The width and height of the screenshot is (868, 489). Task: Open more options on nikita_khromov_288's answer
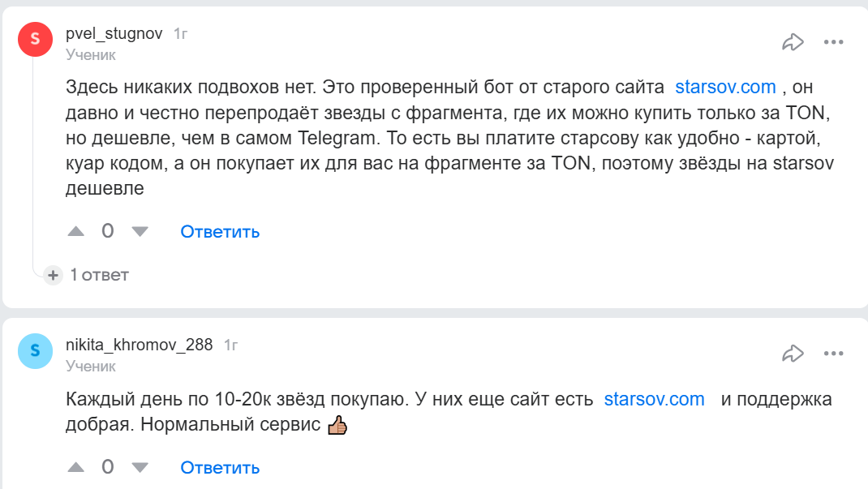tap(834, 354)
